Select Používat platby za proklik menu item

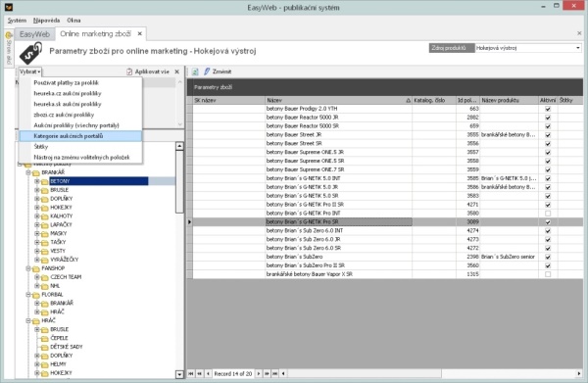[x=80, y=83]
